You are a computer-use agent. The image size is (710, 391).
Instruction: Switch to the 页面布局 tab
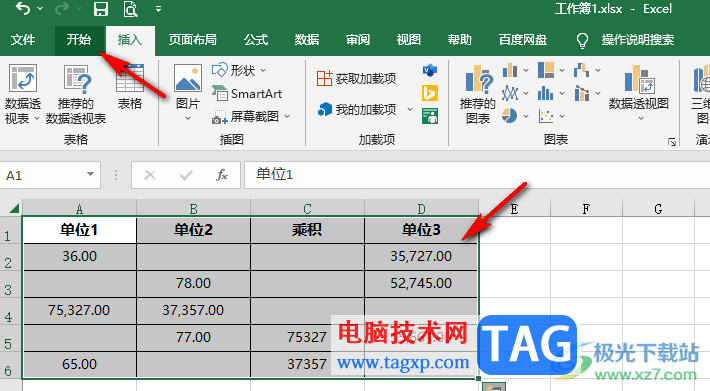(192, 40)
